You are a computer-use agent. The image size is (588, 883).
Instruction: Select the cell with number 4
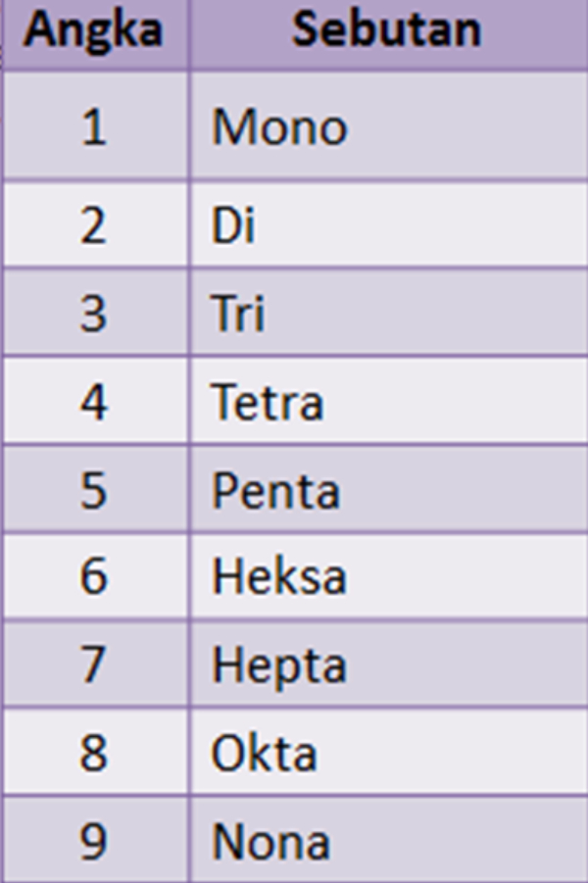pyautogui.click(x=95, y=401)
